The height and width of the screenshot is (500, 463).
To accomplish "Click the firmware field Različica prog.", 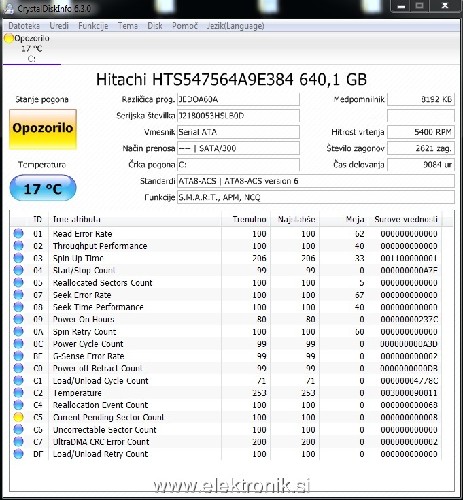I will [x=238, y=99].
